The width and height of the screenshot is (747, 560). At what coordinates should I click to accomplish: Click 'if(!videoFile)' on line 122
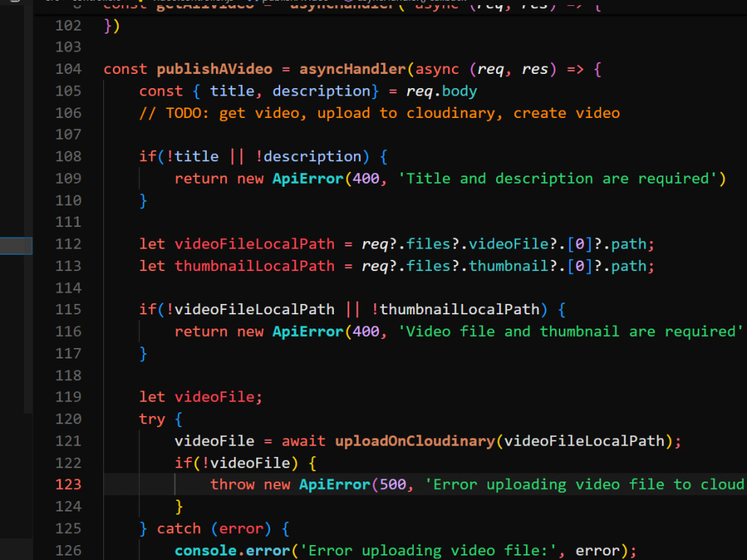pos(236,463)
